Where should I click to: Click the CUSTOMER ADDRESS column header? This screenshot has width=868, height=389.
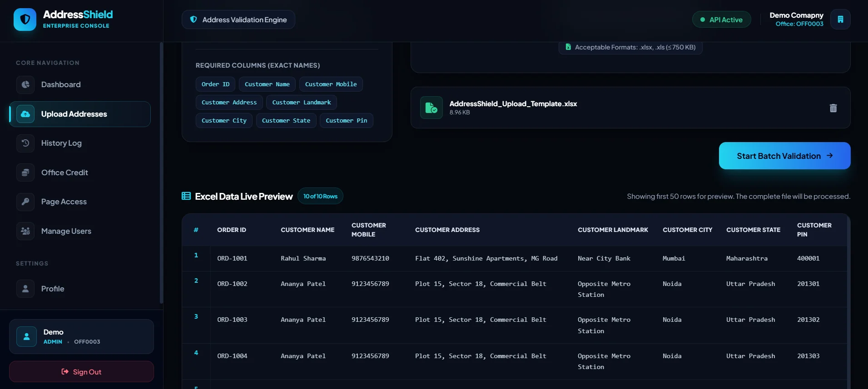click(447, 230)
